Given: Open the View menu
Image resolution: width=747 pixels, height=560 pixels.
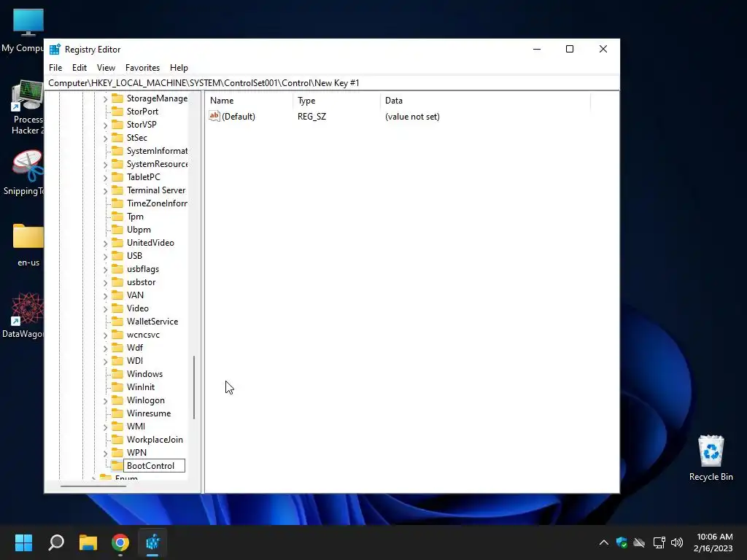Looking at the screenshot, I should (106, 68).
